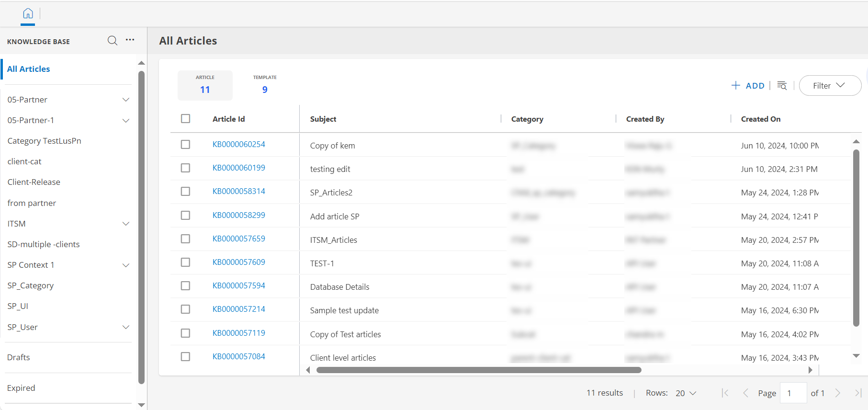Select the SP_Category category
Screen dimensions: 868x410
31,285
